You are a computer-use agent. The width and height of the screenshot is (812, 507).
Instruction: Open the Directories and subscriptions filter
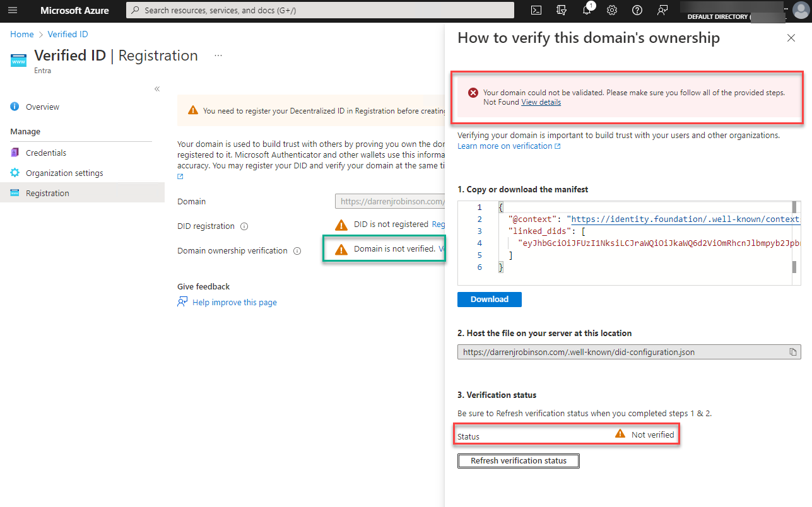click(x=561, y=10)
